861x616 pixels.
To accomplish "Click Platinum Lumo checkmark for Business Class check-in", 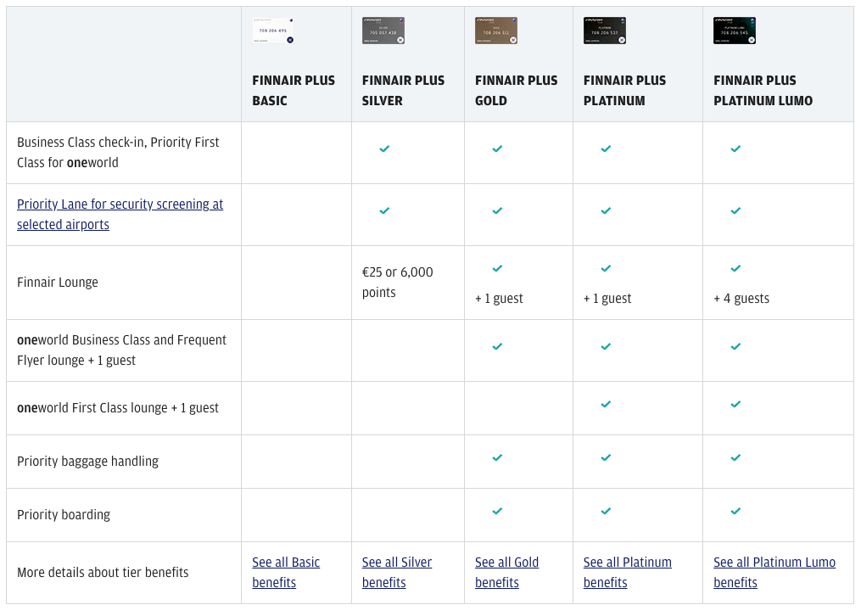I will pyautogui.click(x=735, y=148).
